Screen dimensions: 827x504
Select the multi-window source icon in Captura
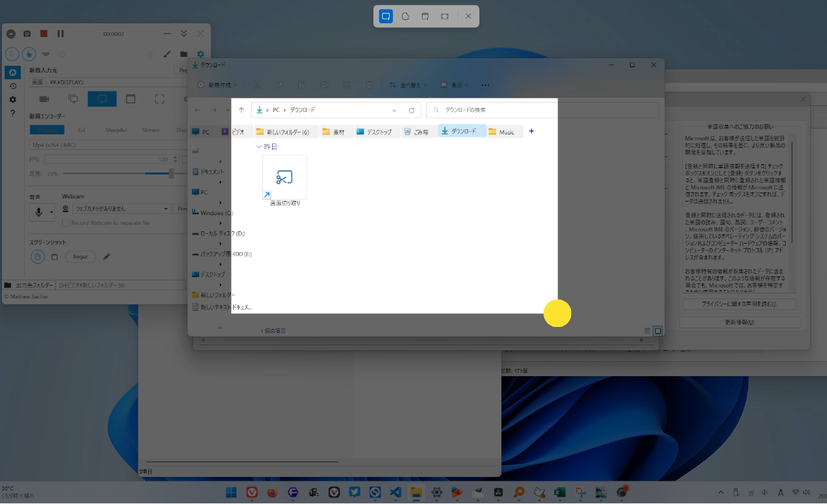click(x=73, y=99)
